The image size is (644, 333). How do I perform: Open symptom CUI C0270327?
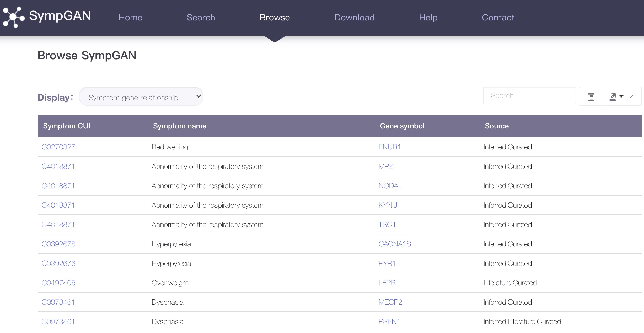(58, 147)
